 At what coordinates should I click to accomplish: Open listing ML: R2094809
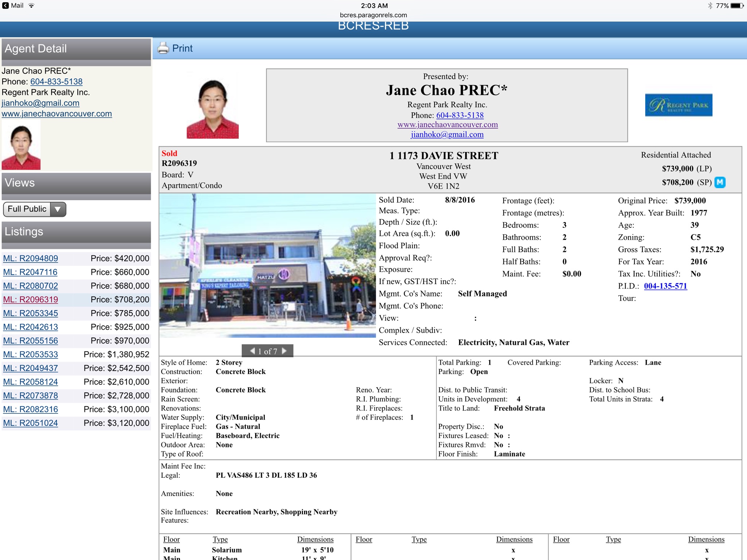(31, 258)
